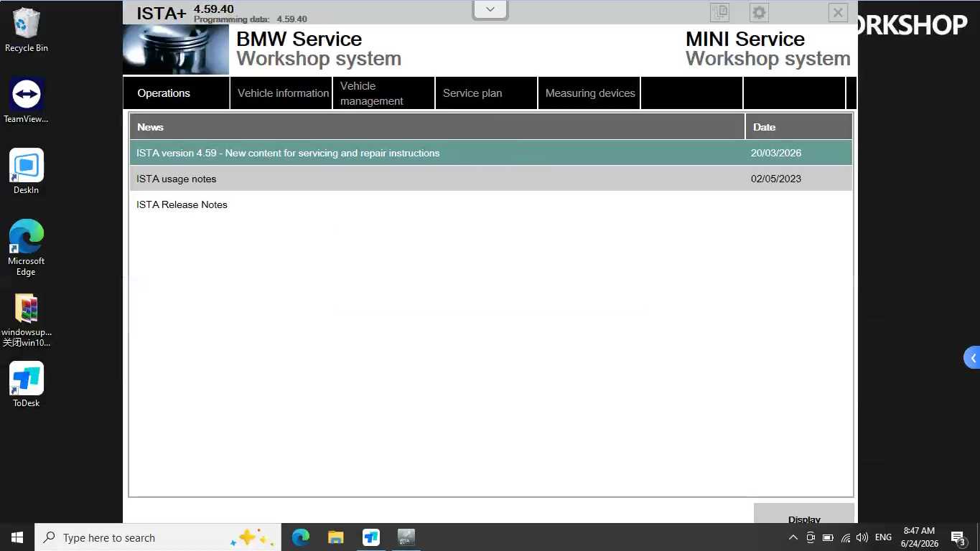
Task: Select the Operations tab
Action: (177, 93)
